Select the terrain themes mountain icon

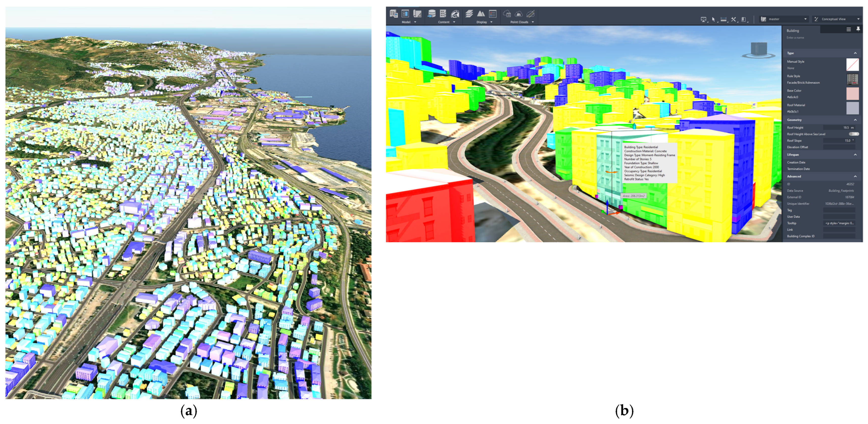point(481,14)
